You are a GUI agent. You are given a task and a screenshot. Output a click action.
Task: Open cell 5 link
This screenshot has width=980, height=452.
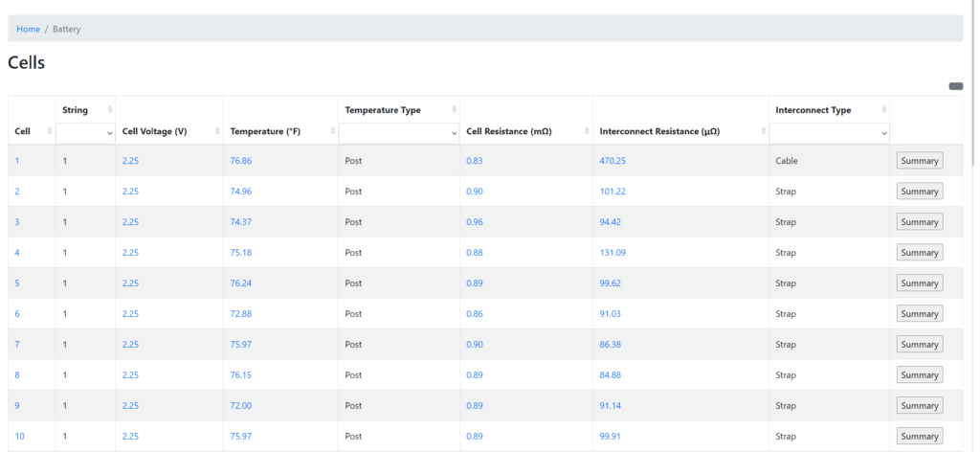coord(17,283)
